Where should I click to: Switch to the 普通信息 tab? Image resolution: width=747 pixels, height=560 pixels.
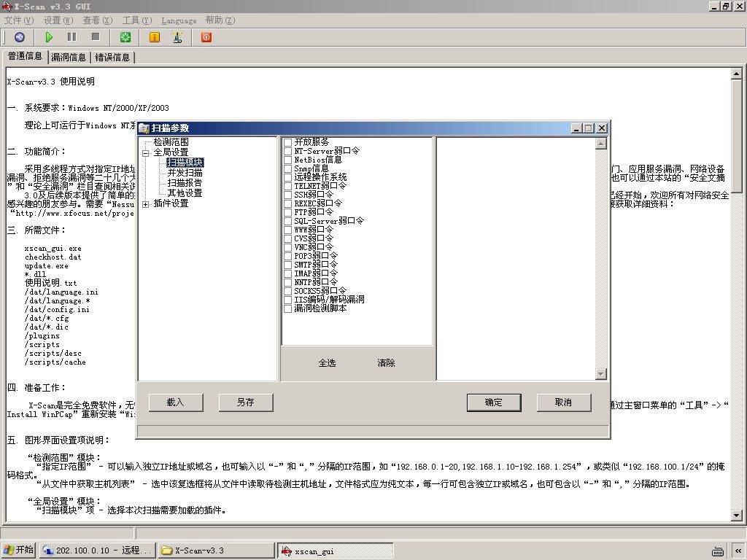(25, 56)
